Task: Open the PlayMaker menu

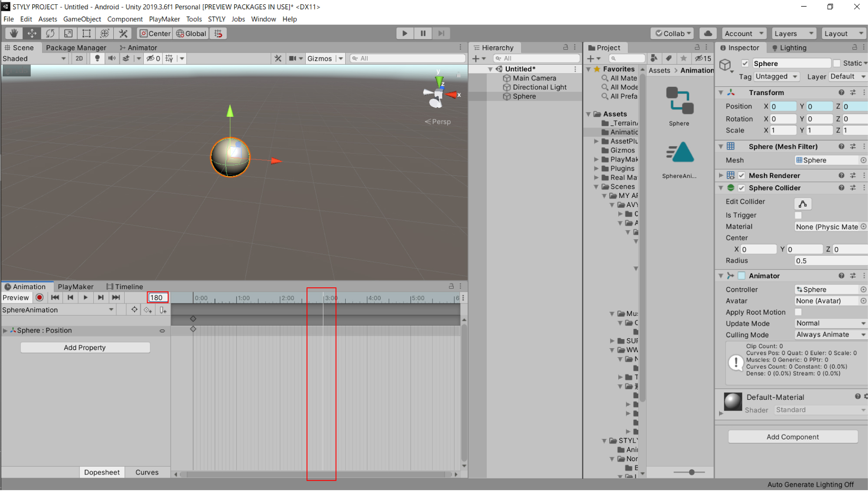Action: click(x=164, y=19)
